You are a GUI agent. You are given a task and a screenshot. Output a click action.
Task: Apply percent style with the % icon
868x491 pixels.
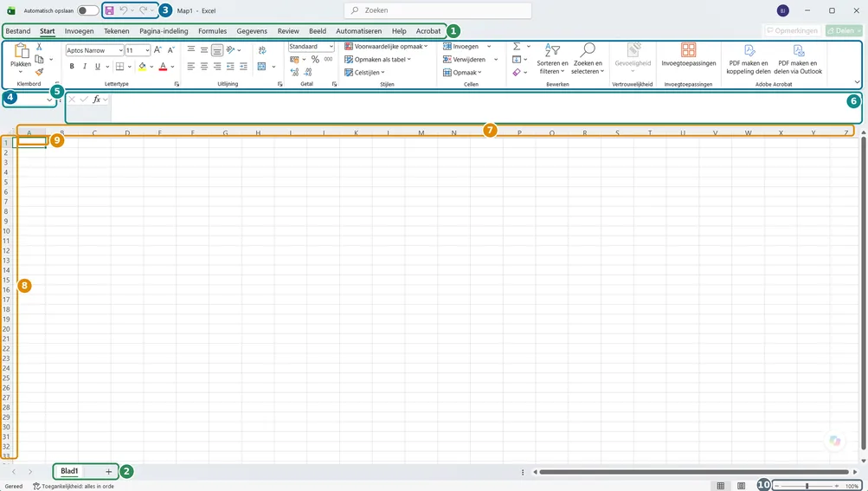click(315, 59)
